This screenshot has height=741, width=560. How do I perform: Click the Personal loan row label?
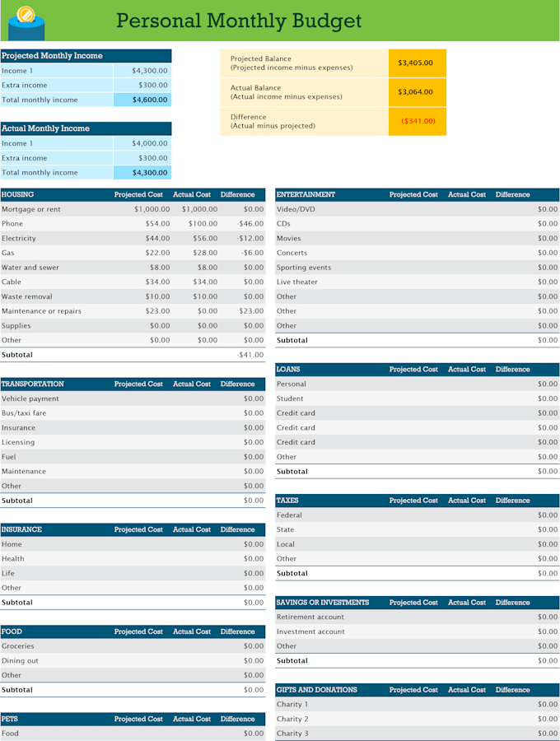291,384
